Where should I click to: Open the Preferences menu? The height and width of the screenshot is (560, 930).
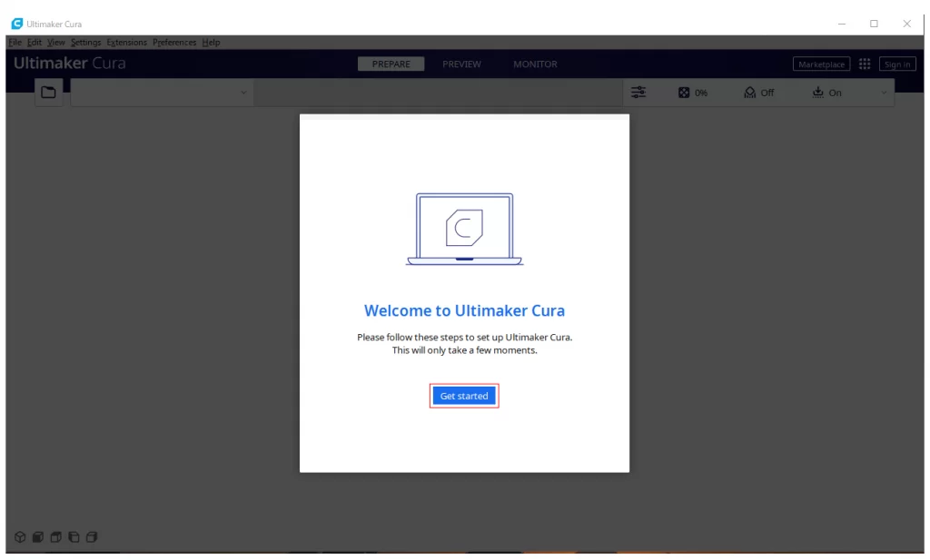pyautogui.click(x=174, y=43)
